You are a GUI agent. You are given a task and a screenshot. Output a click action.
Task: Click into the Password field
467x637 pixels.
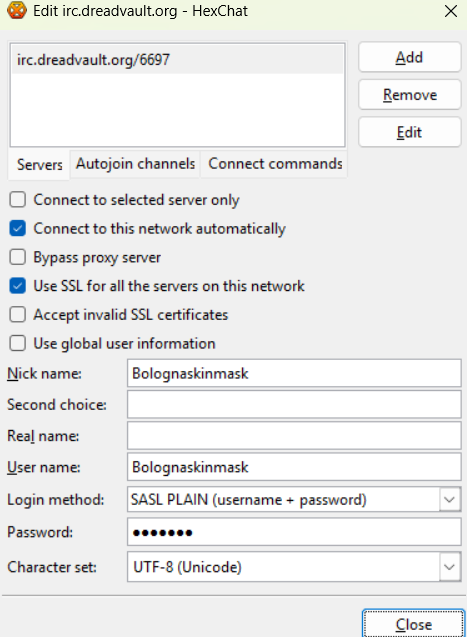294,532
